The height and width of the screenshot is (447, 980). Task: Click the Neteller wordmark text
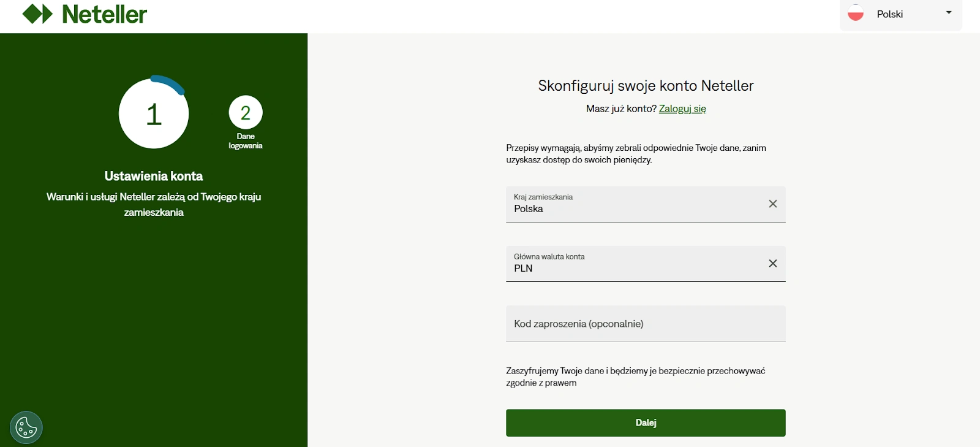(105, 14)
